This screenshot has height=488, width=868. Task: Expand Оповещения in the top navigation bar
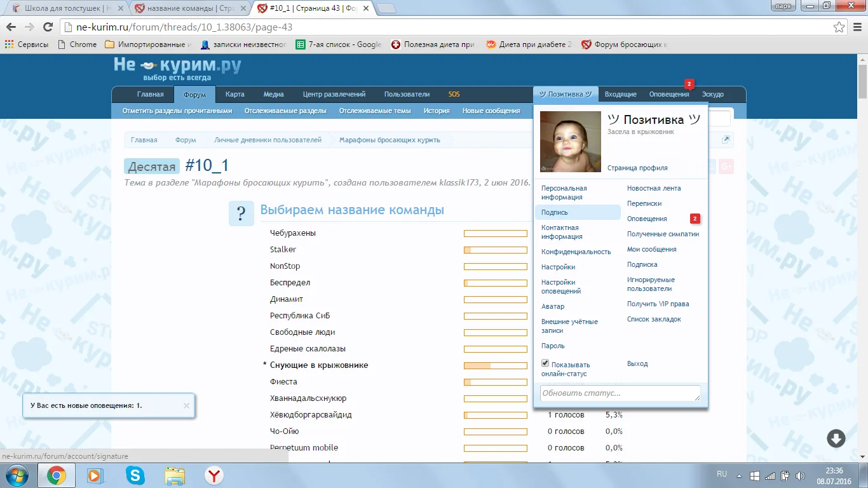[668, 94]
